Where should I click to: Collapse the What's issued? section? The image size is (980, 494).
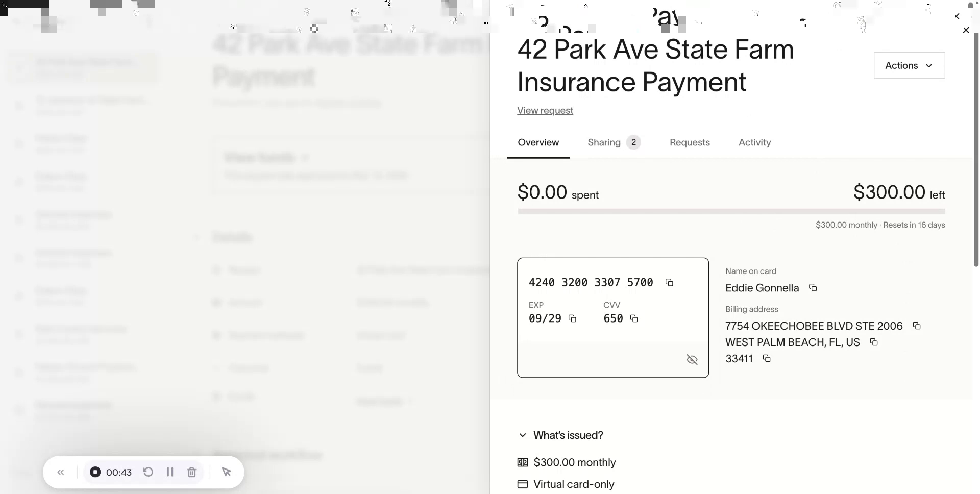[523, 435]
